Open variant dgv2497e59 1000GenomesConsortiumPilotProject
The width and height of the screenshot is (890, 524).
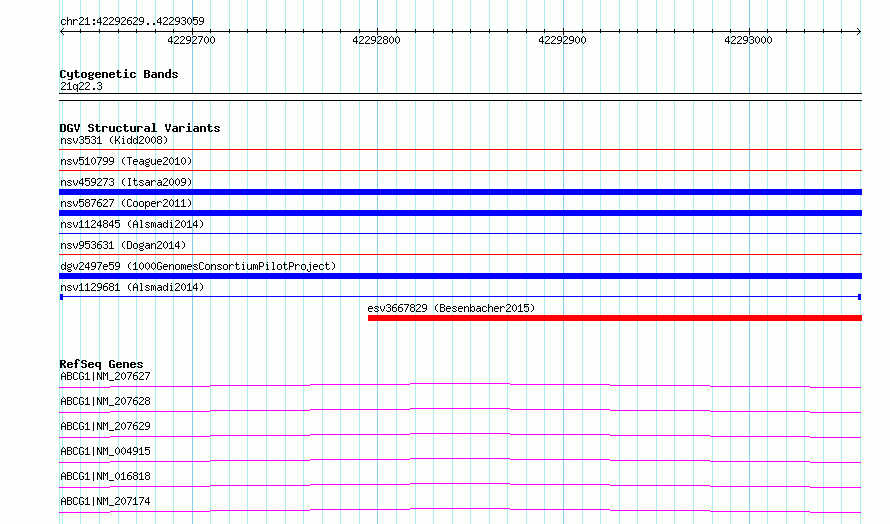click(198, 266)
